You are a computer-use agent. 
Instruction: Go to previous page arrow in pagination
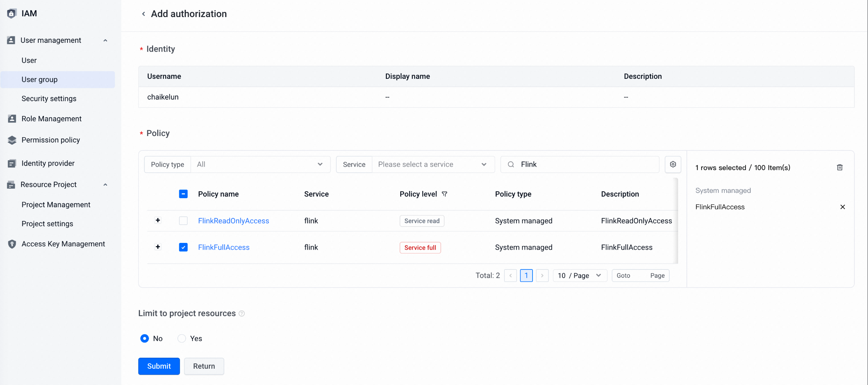(x=511, y=275)
